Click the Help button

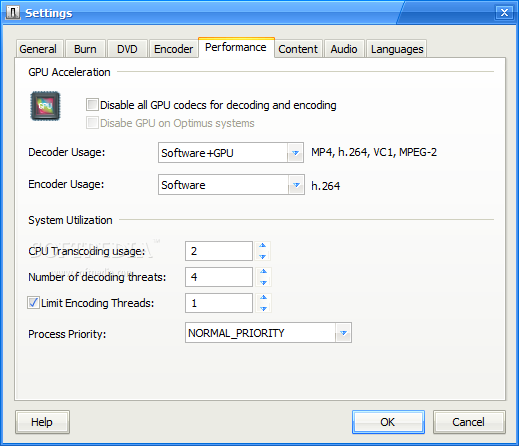tap(42, 422)
